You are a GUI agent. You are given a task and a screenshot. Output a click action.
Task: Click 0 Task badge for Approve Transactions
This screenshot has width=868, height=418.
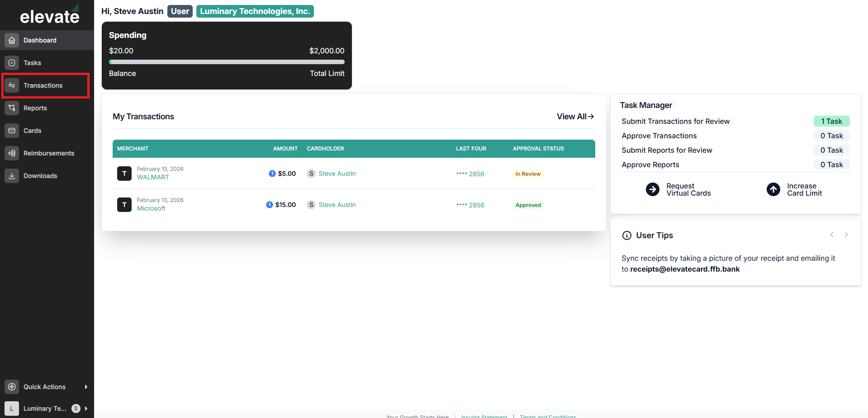point(832,136)
